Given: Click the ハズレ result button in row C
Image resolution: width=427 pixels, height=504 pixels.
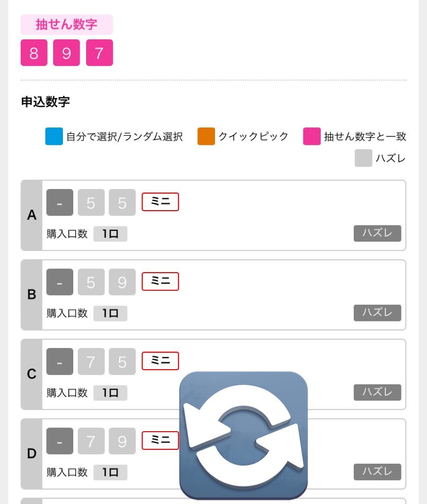Looking at the screenshot, I should (377, 392).
